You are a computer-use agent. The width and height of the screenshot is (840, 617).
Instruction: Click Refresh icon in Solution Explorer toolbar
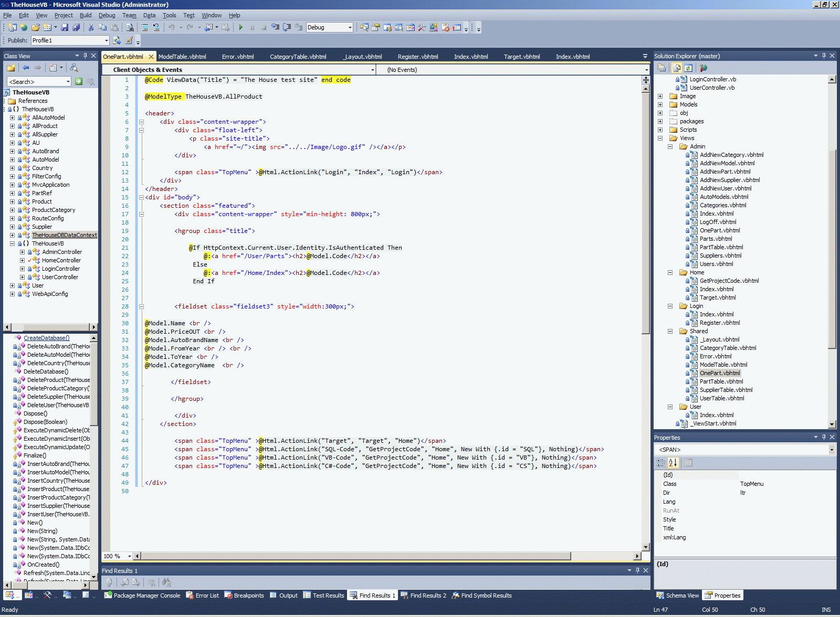pyautogui.click(x=688, y=68)
